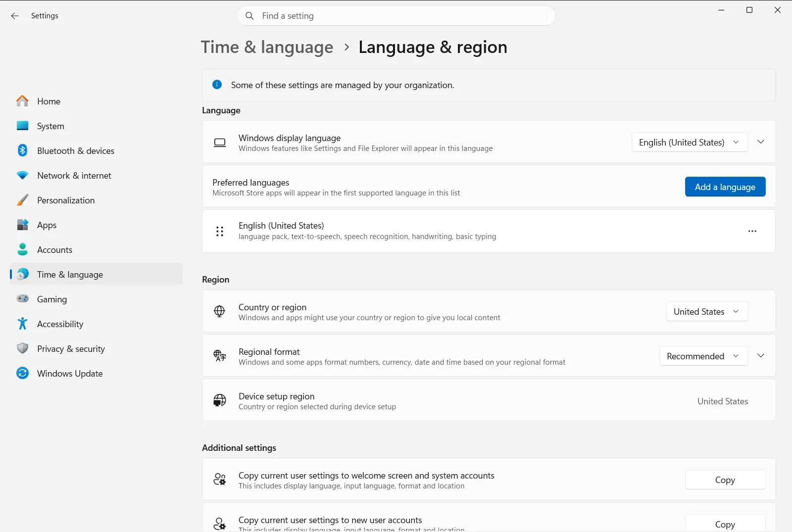Expand the Windows display language section chevron
Screen dimensions: 792x532
click(x=761, y=142)
